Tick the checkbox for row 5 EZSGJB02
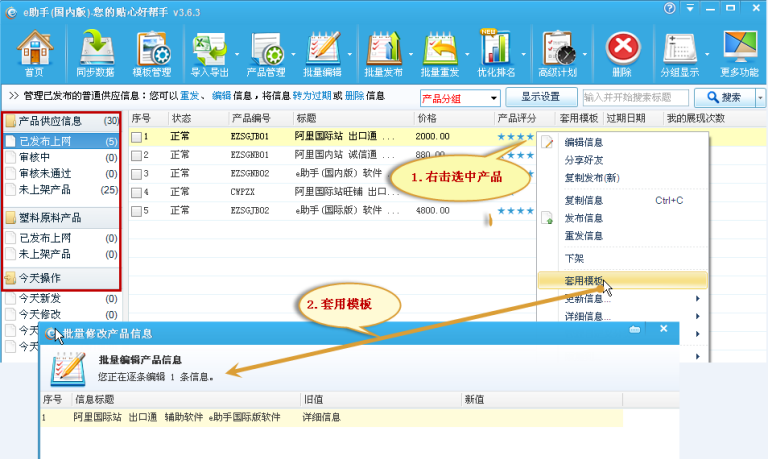 click(137, 211)
